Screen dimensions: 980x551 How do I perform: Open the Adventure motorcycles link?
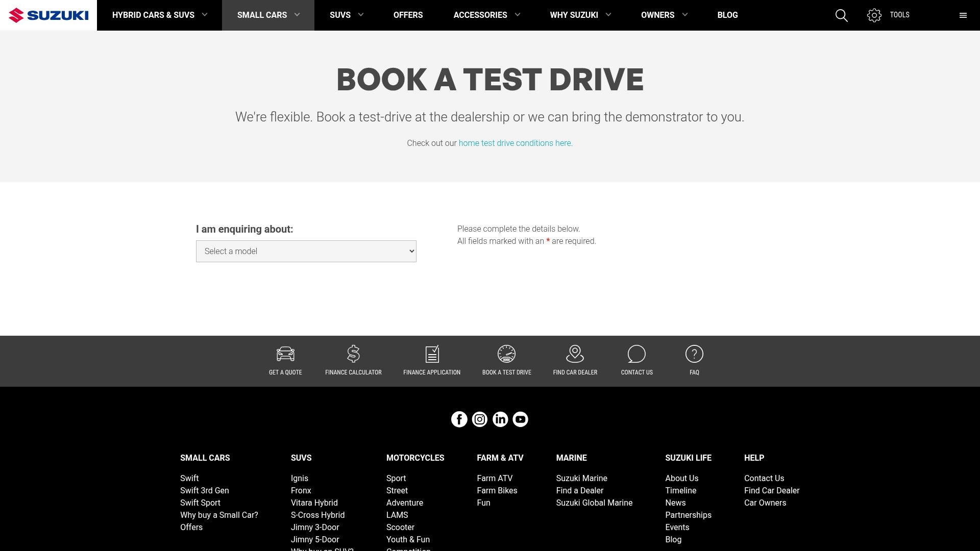[x=405, y=503]
